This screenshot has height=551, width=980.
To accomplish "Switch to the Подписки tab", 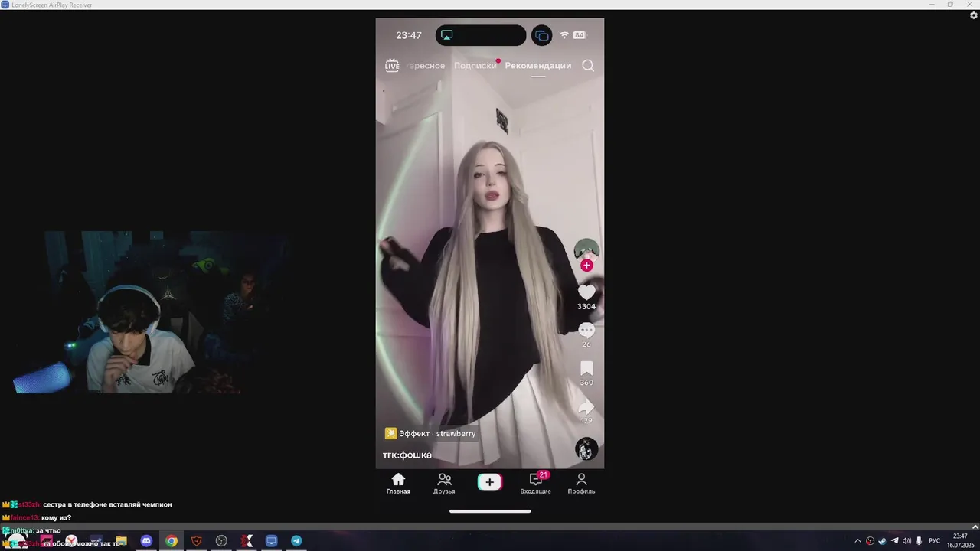I will (475, 66).
